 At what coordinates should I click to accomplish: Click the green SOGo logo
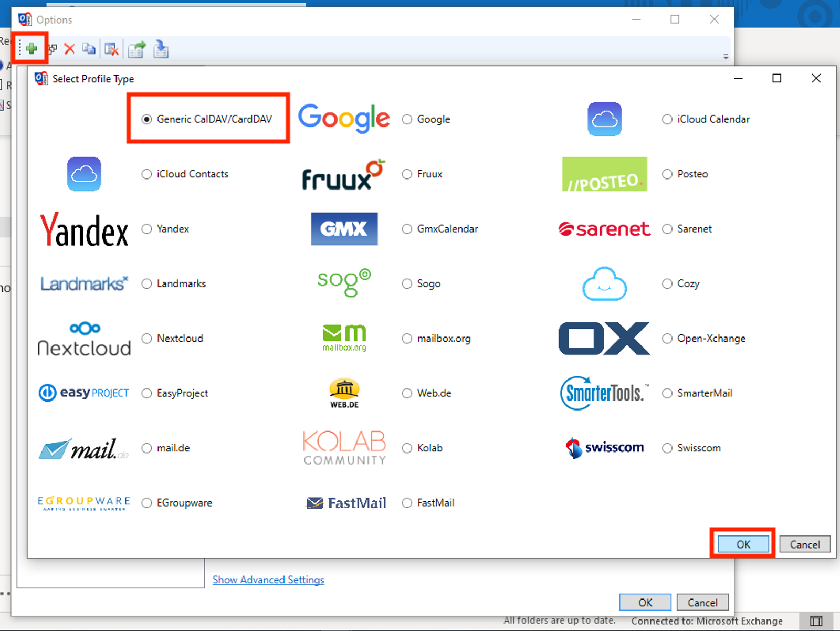[344, 282]
